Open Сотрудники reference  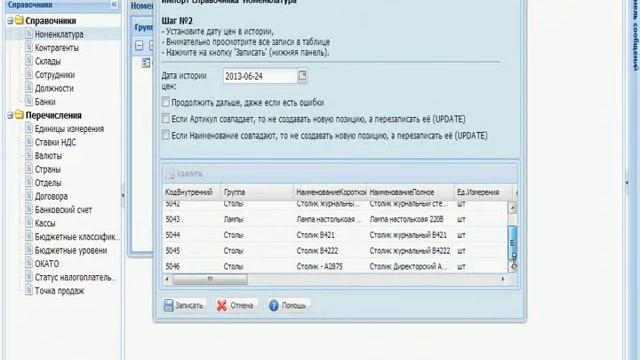point(55,75)
